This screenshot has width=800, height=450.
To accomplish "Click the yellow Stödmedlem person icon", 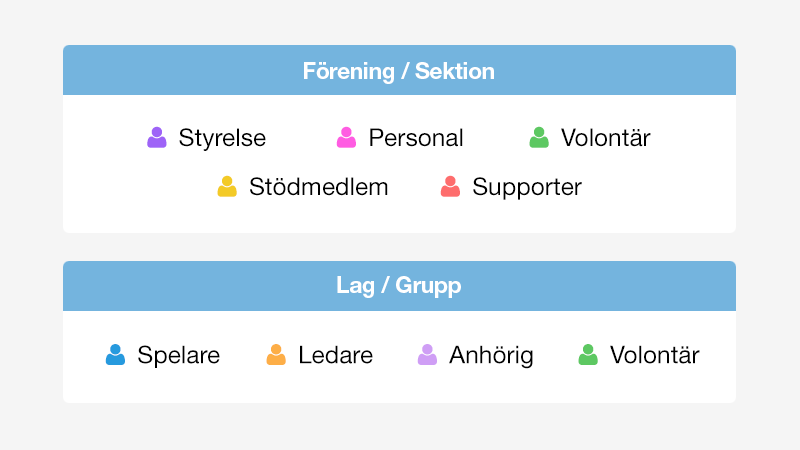I will (x=227, y=187).
